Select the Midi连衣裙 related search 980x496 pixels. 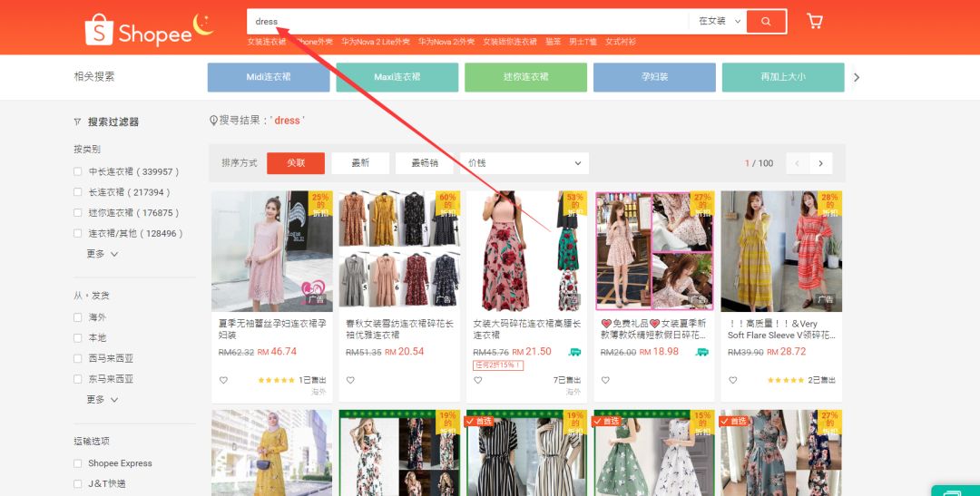click(x=269, y=77)
